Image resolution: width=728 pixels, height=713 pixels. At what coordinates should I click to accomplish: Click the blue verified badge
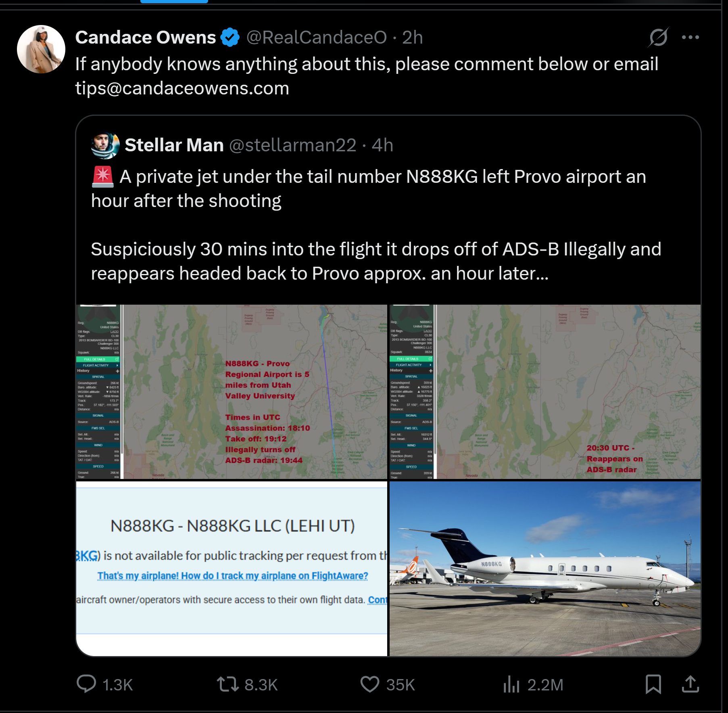click(x=230, y=38)
